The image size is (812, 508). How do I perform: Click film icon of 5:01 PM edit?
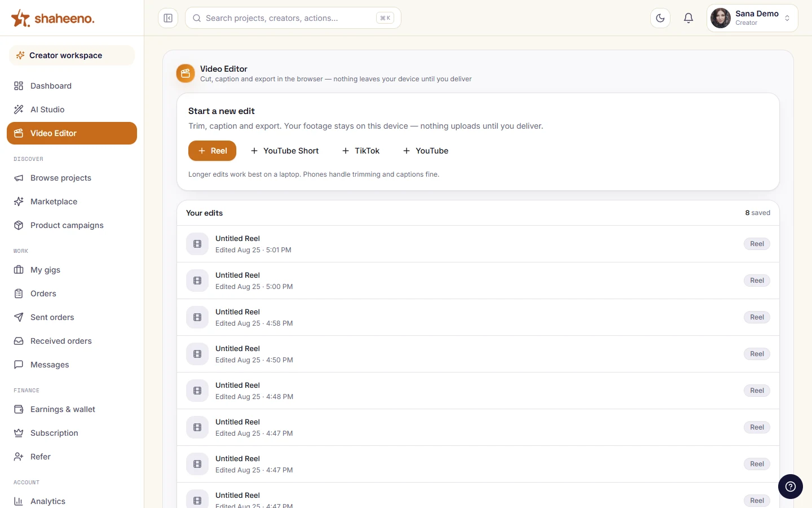tap(197, 244)
